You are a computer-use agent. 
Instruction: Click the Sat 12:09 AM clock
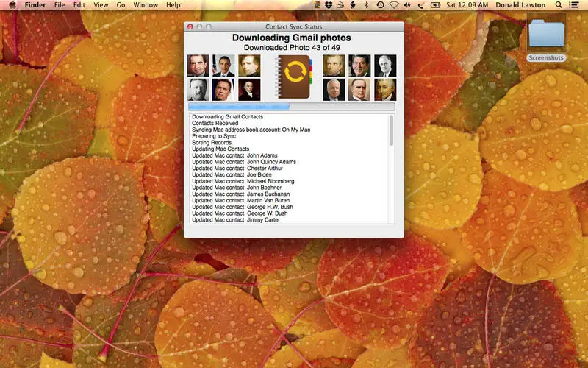(467, 5)
